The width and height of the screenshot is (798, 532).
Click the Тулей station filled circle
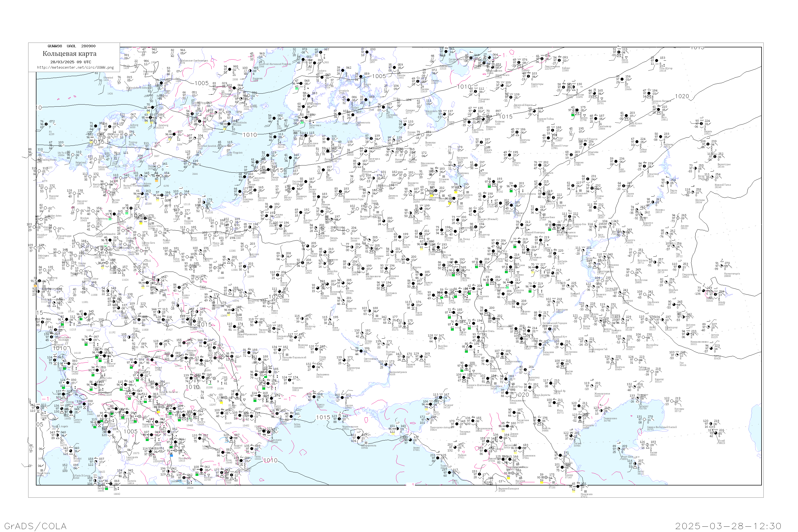click(716, 433)
